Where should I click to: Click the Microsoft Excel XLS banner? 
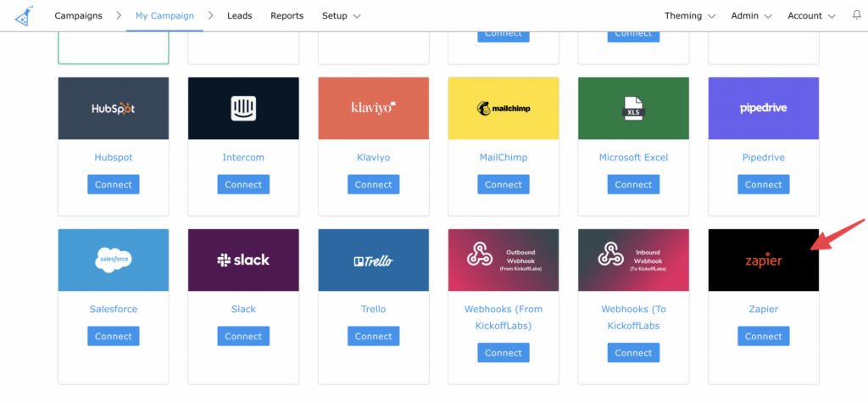(634, 108)
